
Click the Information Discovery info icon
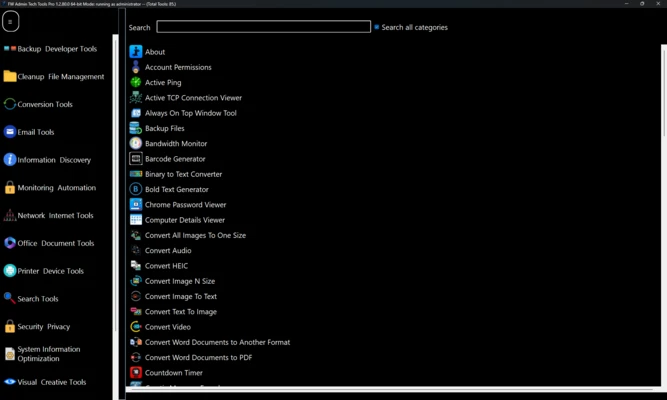coord(10,160)
